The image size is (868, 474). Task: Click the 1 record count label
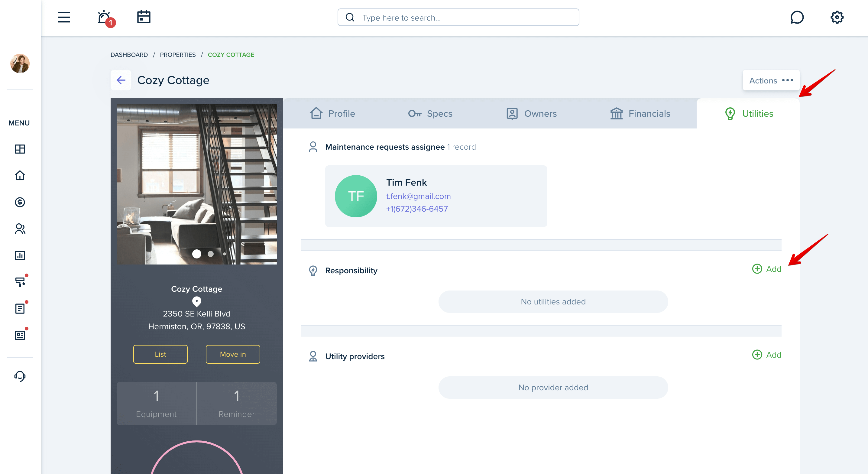point(461,147)
